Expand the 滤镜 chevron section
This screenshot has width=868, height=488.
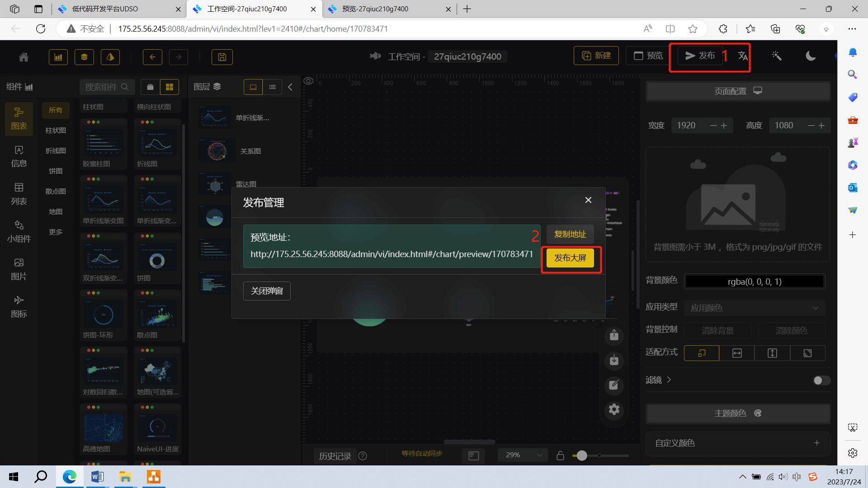(669, 380)
